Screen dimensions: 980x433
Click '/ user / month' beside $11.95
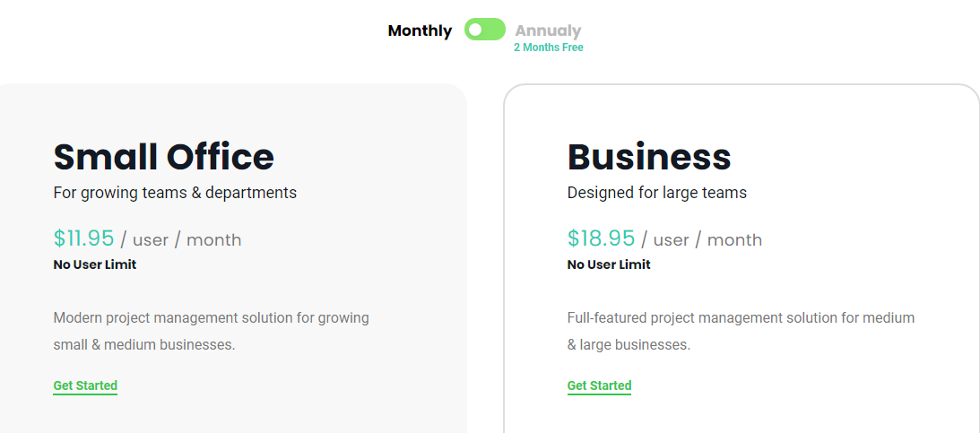180,240
